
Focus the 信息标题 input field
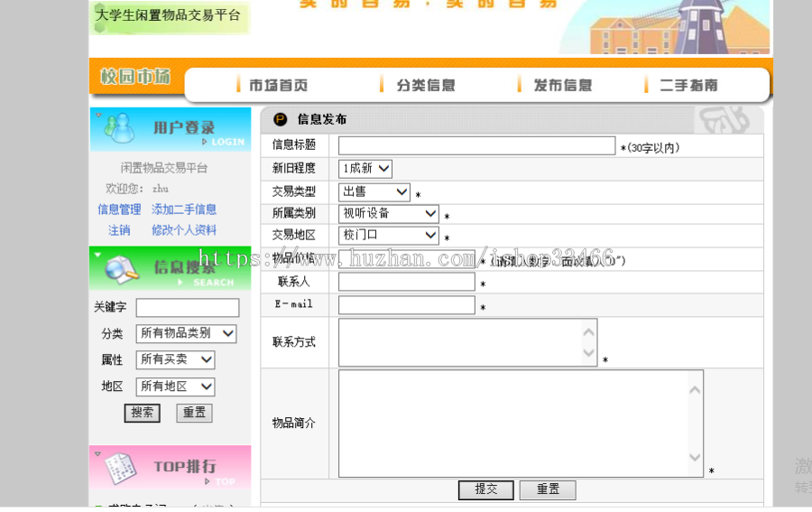[477, 145]
